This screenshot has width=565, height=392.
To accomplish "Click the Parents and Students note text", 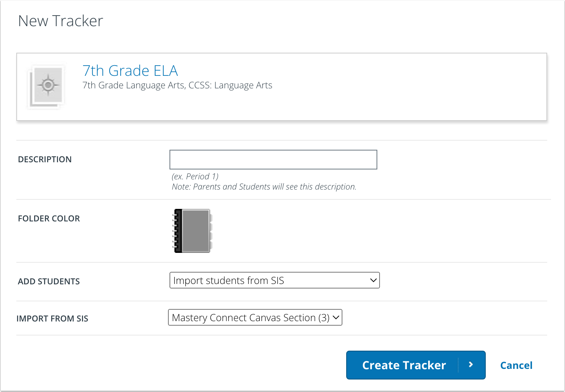I will (x=264, y=187).
